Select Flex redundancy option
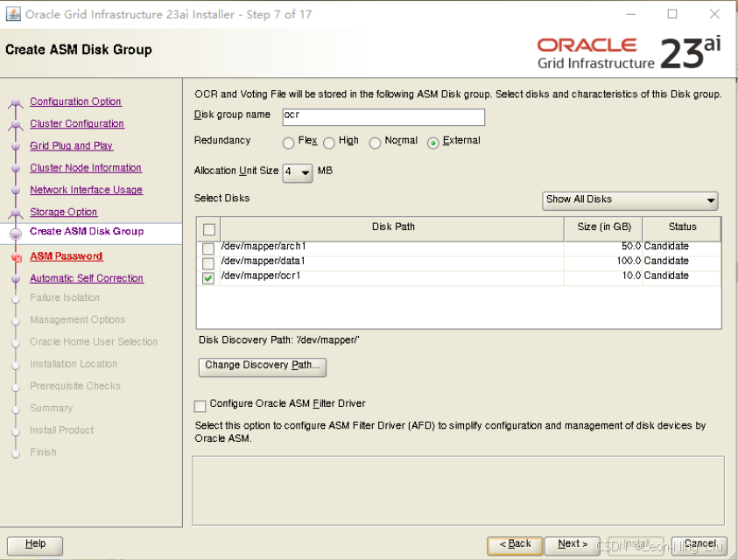This screenshot has width=738, height=560. tap(288, 143)
